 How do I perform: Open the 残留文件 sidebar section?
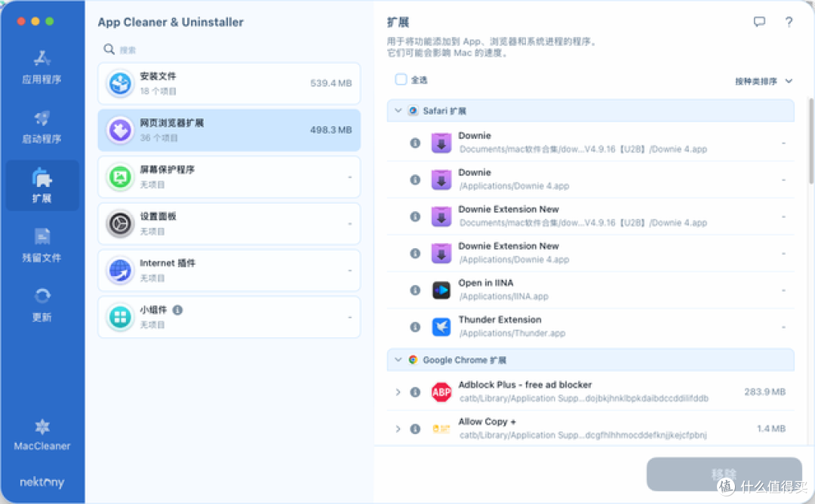(x=42, y=245)
